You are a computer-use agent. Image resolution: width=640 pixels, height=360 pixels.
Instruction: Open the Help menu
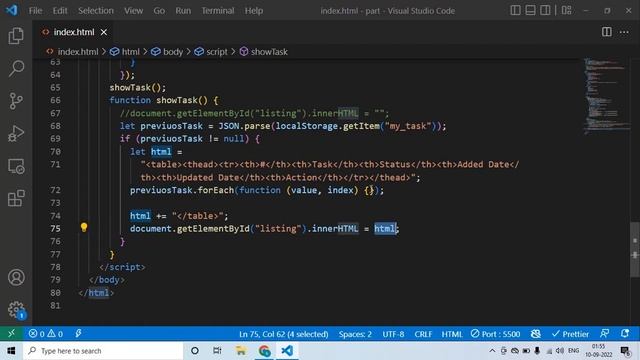click(254, 11)
